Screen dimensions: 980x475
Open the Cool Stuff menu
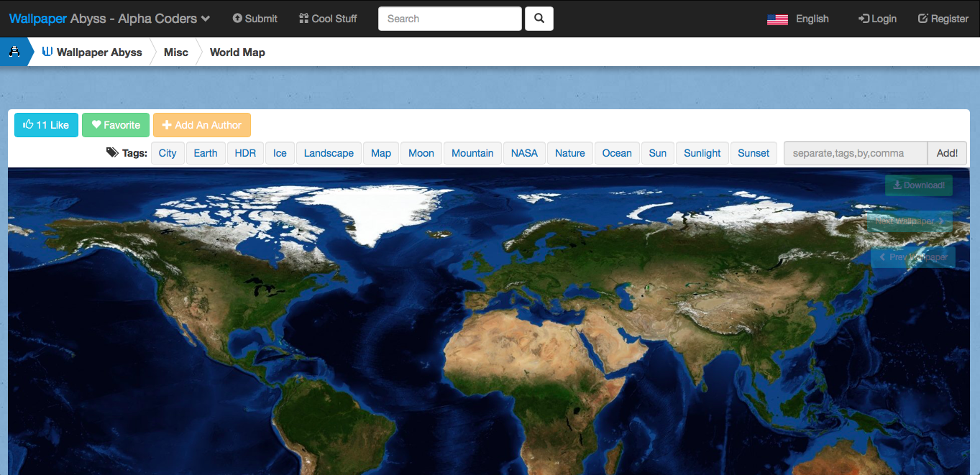pos(328,19)
